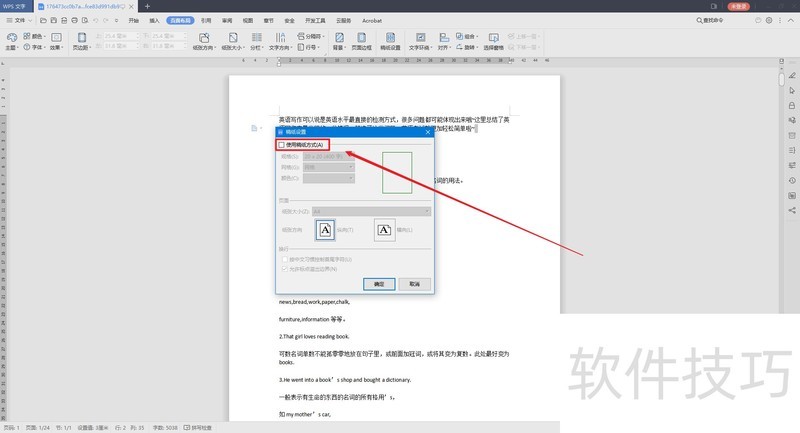Open the 效果 effects menu
Viewport: 800px width, 433px height.
coord(56,41)
